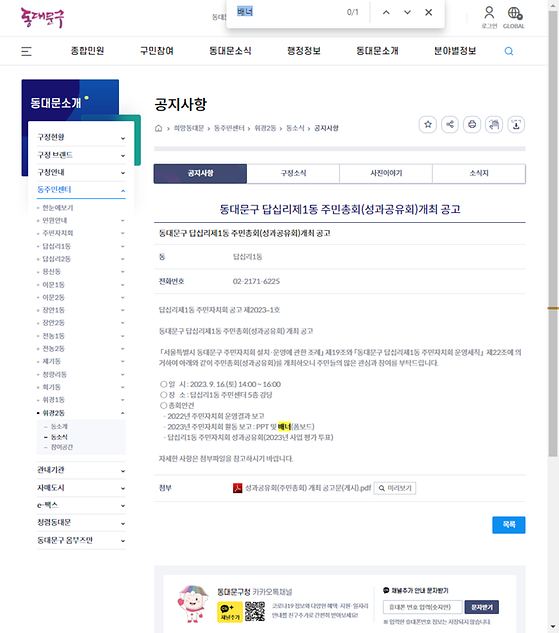Viewport: 559px width, 633px height.
Task: Open the attached PDF file link
Action: point(308,488)
